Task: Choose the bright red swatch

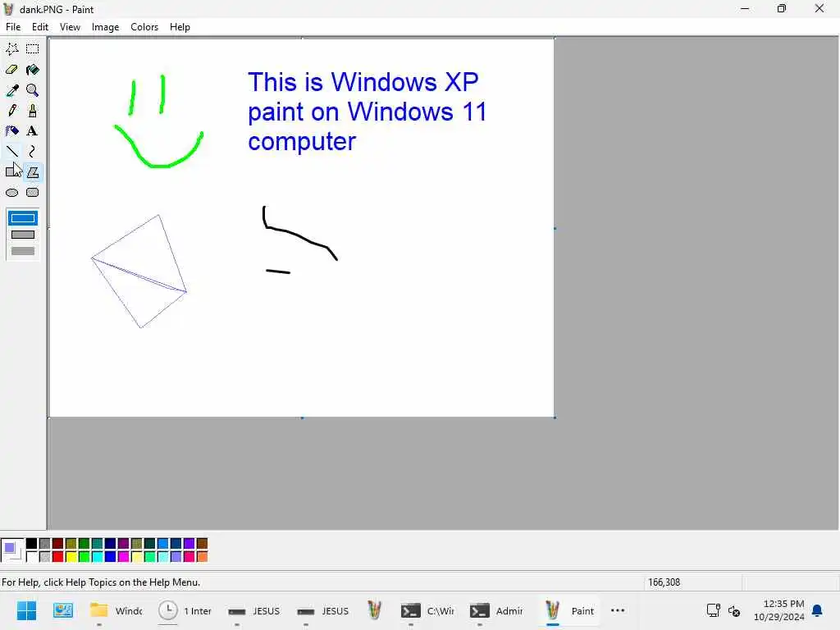Action: [x=58, y=557]
